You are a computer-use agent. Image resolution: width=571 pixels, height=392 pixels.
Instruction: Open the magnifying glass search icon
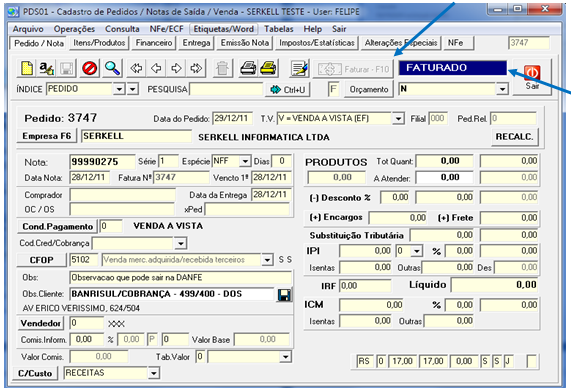[112, 68]
